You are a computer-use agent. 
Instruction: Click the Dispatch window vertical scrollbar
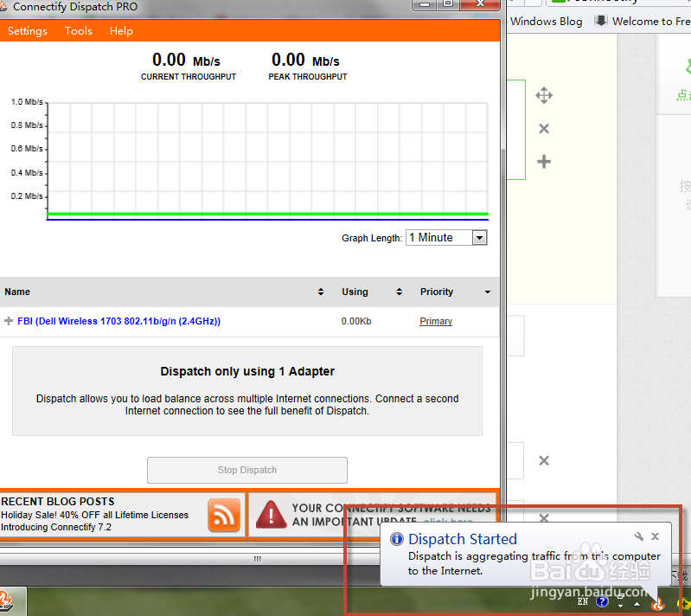click(x=503, y=309)
